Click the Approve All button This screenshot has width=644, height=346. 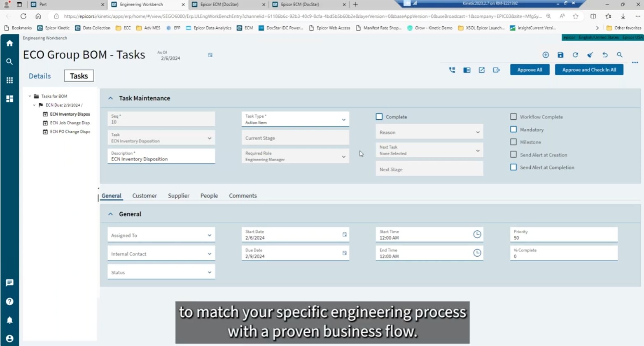coord(530,70)
